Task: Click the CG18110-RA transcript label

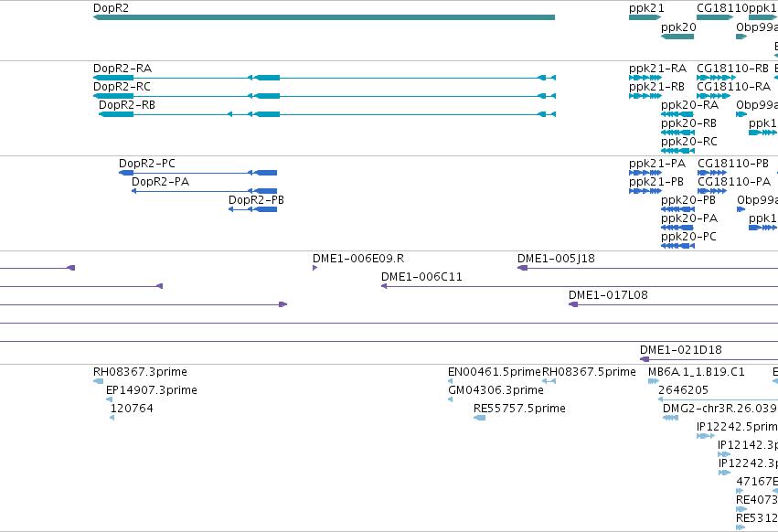Action: 733,87
